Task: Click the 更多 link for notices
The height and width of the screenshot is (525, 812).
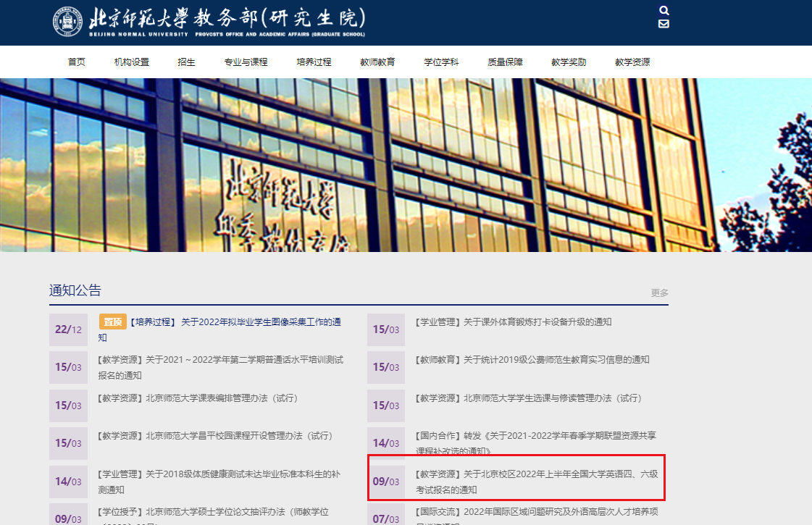Action: pyautogui.click(x=659, y=293)
